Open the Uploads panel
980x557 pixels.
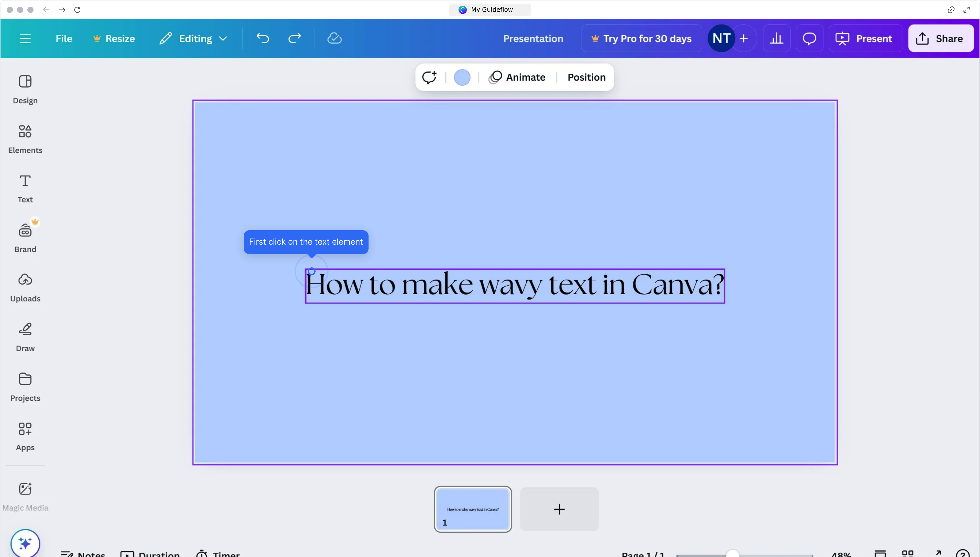[x=25, y=287]
